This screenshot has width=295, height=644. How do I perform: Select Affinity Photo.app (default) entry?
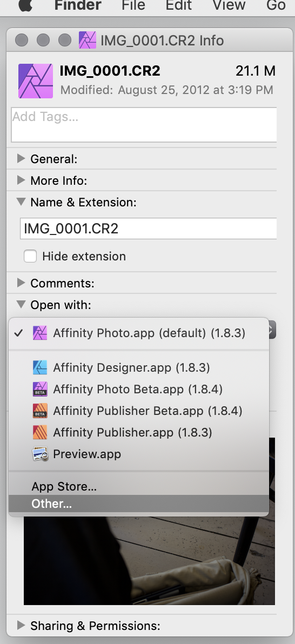click(x=139, y=333)
